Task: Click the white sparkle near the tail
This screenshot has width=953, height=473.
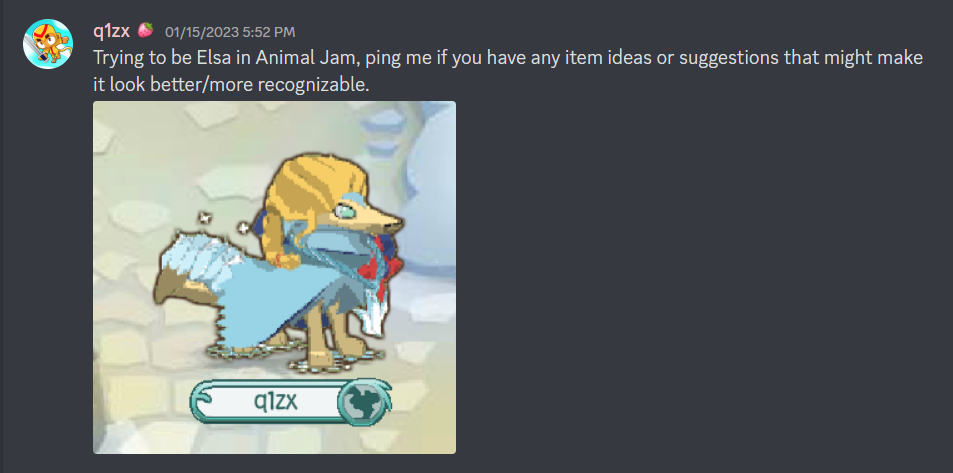Action: (x=243, y=228)
